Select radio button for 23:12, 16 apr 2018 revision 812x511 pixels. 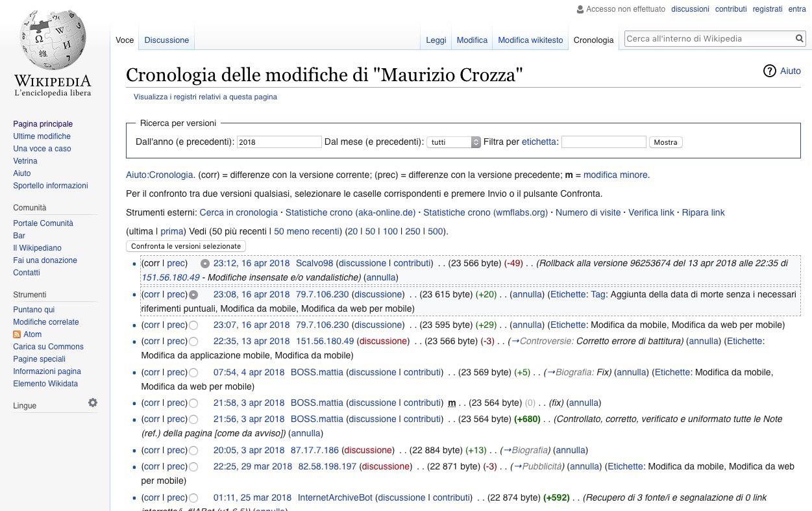pyautogui.click(x=205, y=264)
